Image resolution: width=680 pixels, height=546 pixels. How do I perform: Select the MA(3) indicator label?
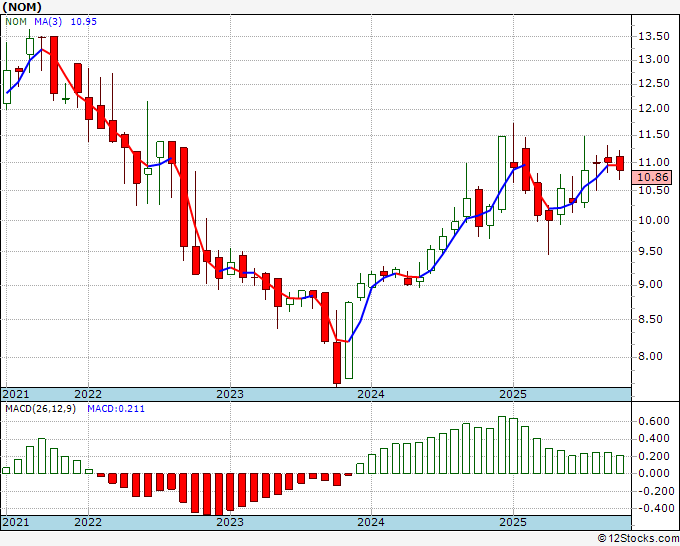(48, 22)
